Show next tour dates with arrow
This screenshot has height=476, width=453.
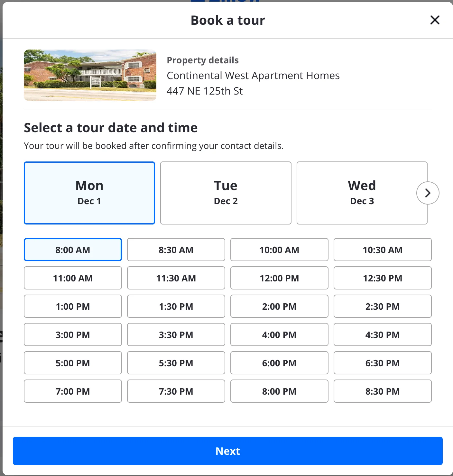[x=428, y=193]
